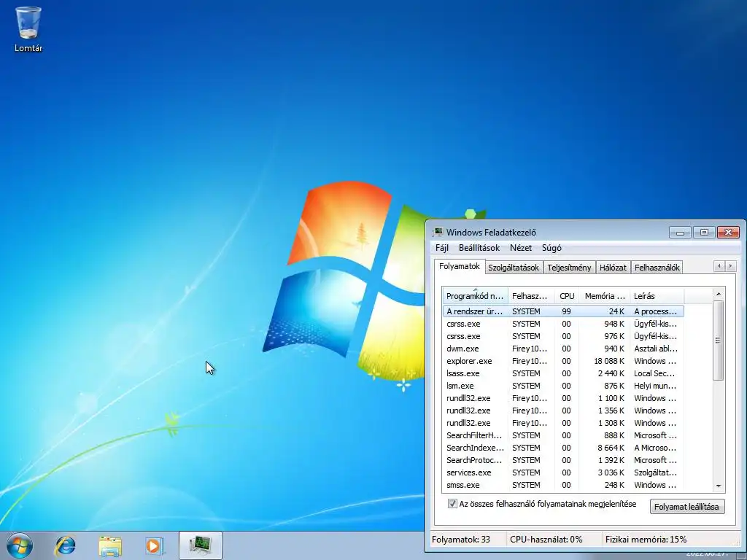This screenshot has height=560, width=747.
Task: Click the 'Folyamatok: 33' status text
Action: 461,540
